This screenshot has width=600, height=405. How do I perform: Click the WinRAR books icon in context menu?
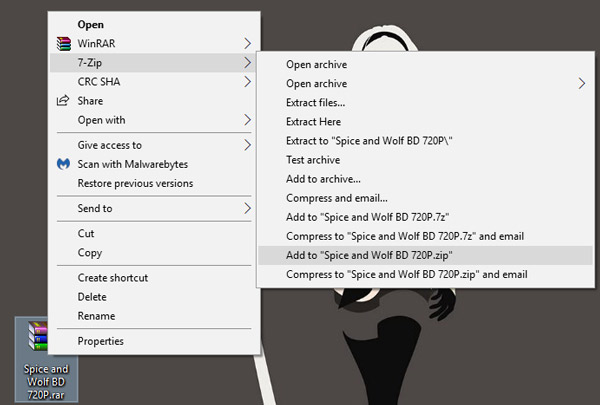[x=64, y=44]
